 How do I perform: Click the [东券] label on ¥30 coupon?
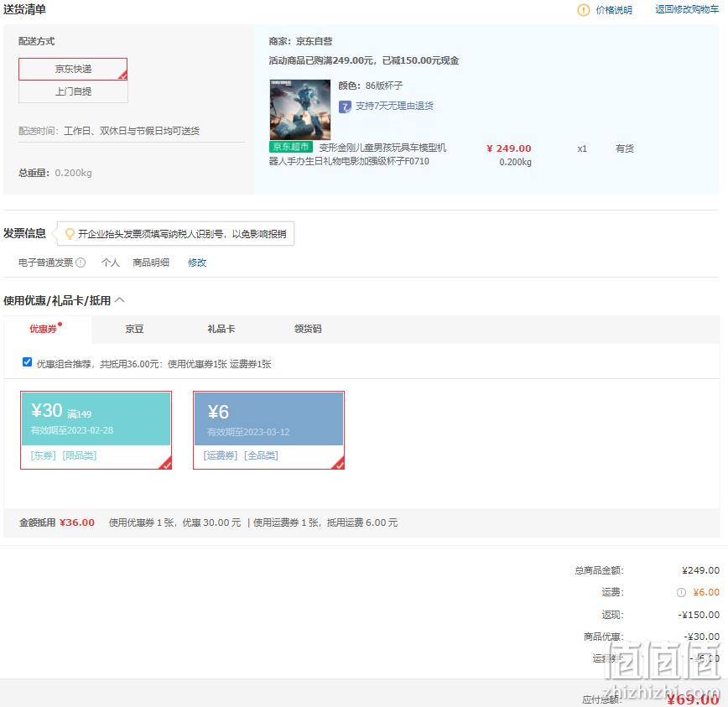[43, 455]
